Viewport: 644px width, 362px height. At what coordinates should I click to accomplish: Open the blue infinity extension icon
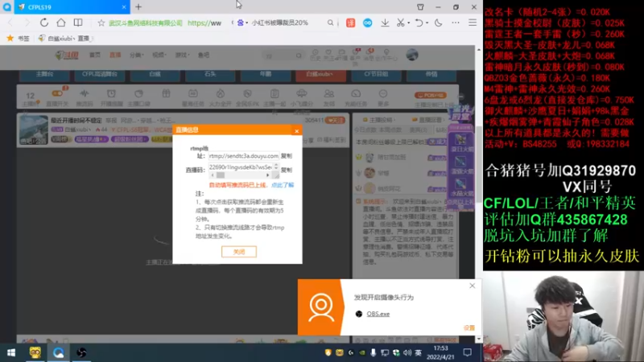pyautogui.click(x=368, y=23)
